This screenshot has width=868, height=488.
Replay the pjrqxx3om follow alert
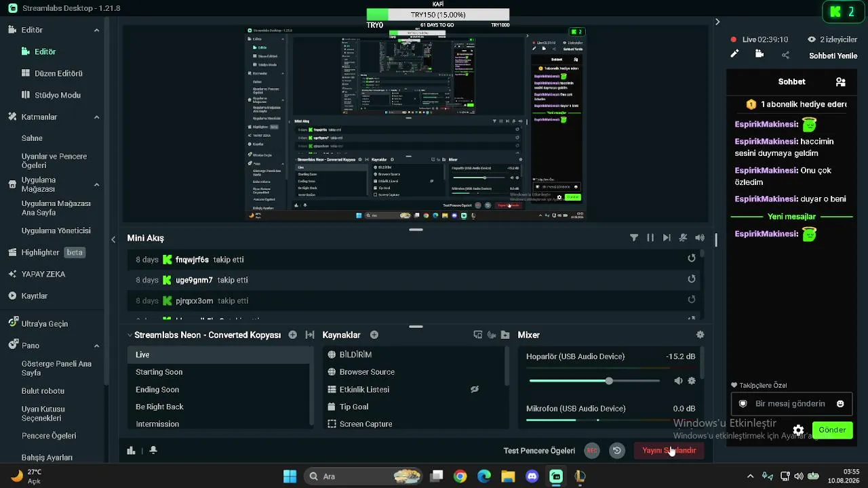point(692,300)
